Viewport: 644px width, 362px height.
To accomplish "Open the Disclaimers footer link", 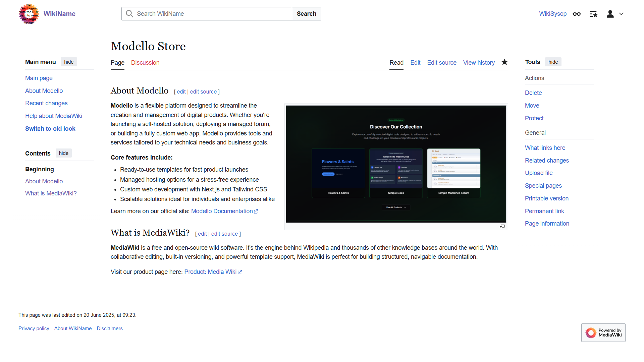I will [110, 328].
